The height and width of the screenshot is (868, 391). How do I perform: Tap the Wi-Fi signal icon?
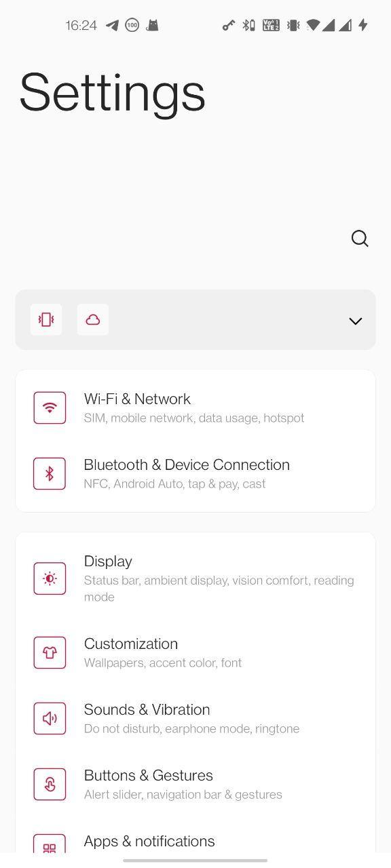(x=50, y=408)
